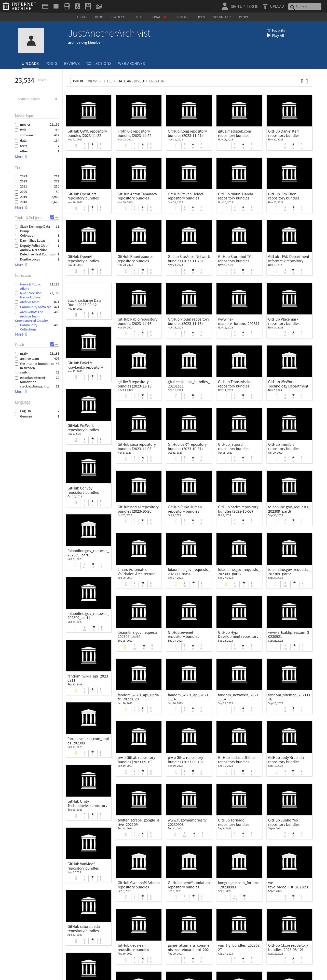Open the Video film-strip icon in top bar

tap(67, 6)
